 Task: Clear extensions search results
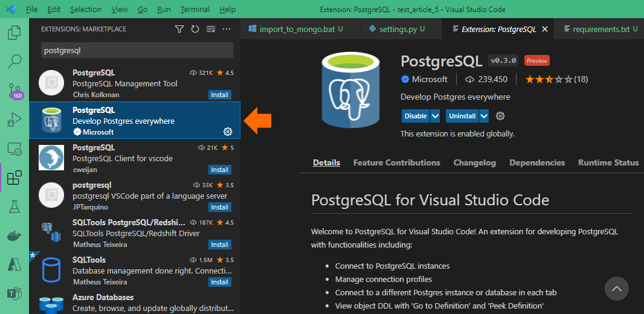(x=211, y=29)
